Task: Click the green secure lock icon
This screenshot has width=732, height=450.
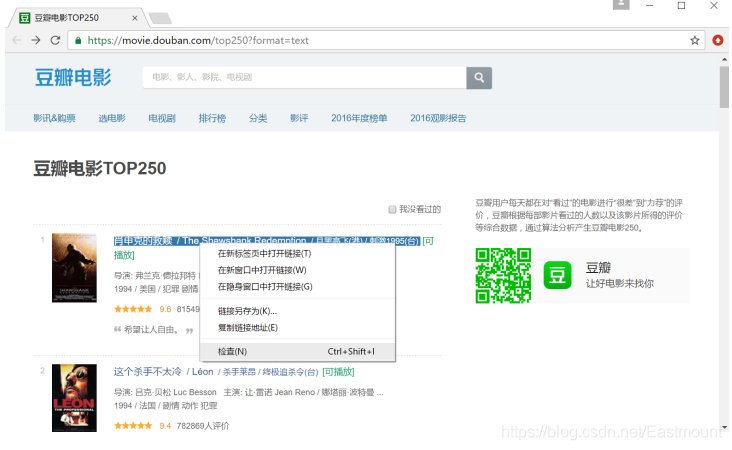Action: point(78,41)
